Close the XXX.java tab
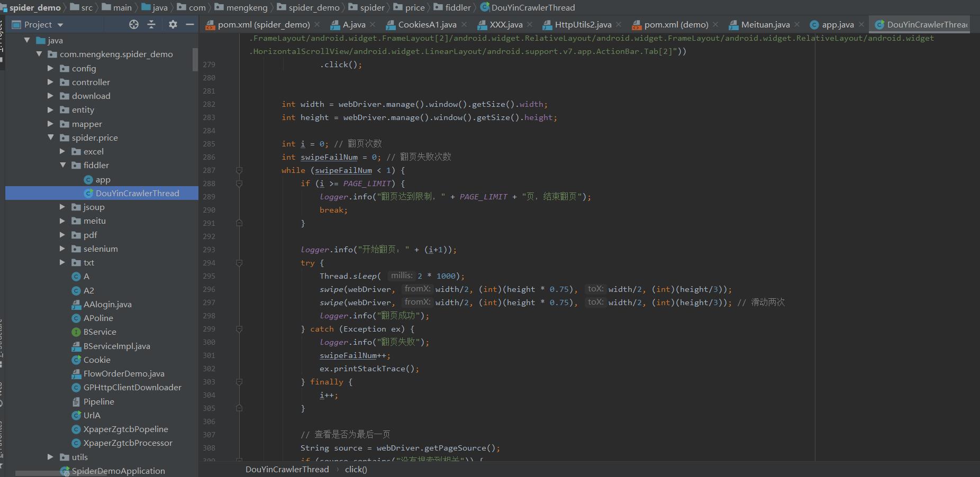 tap(530, 24)
